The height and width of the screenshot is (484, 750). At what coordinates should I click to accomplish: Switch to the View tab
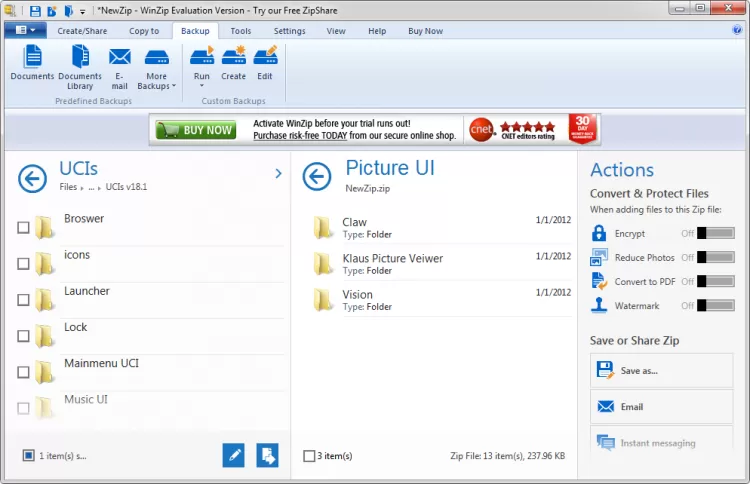click(x=336, y=31)
